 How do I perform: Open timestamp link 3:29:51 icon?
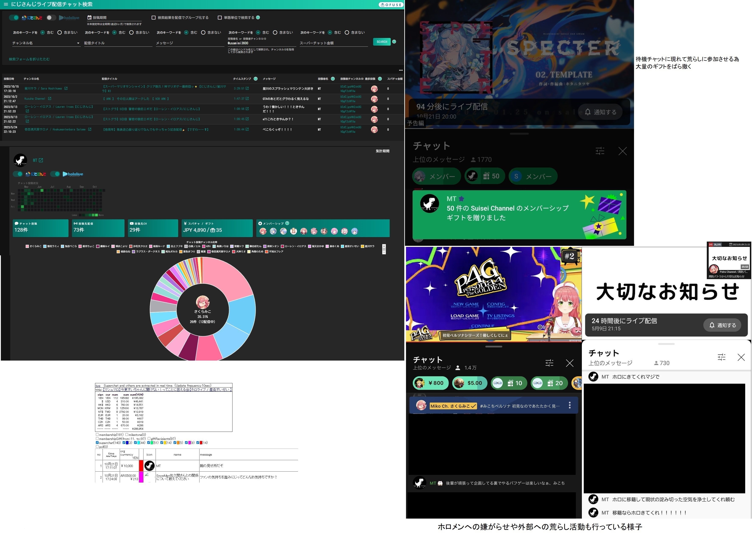coord(247,88)
